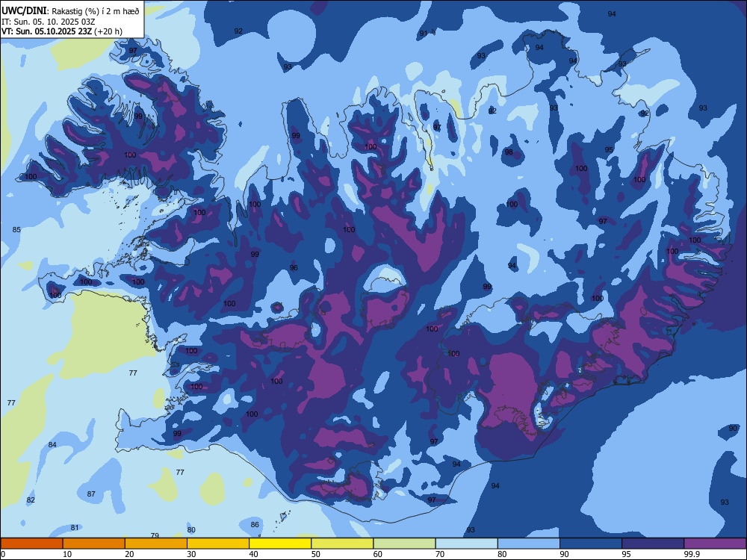Click the purple legend swatch above 99.9
Image resolution: width=747 pixels, height=560 pixels.
point(715,544)
